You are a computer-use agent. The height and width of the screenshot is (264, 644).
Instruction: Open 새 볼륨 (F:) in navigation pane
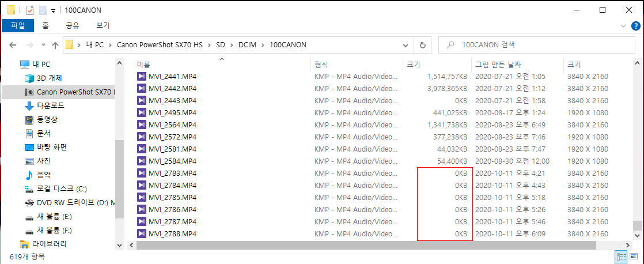click(55, 230)
